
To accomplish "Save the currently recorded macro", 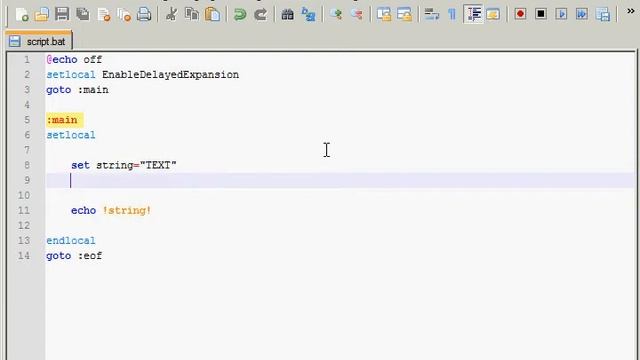I will tap(603, 15).
